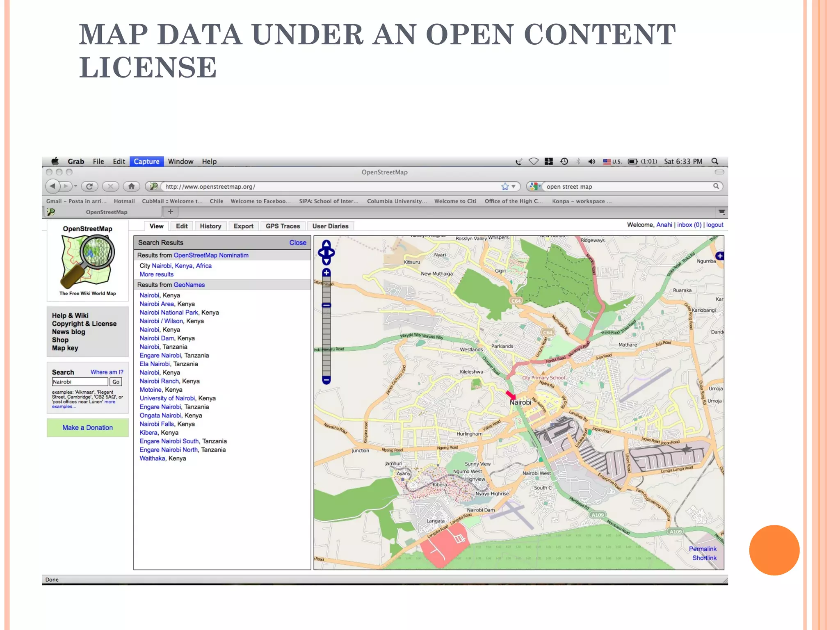The height and width of the screenshot is (630, 840).
Task: Open Map key sidebar link
Action: (65, 348)
